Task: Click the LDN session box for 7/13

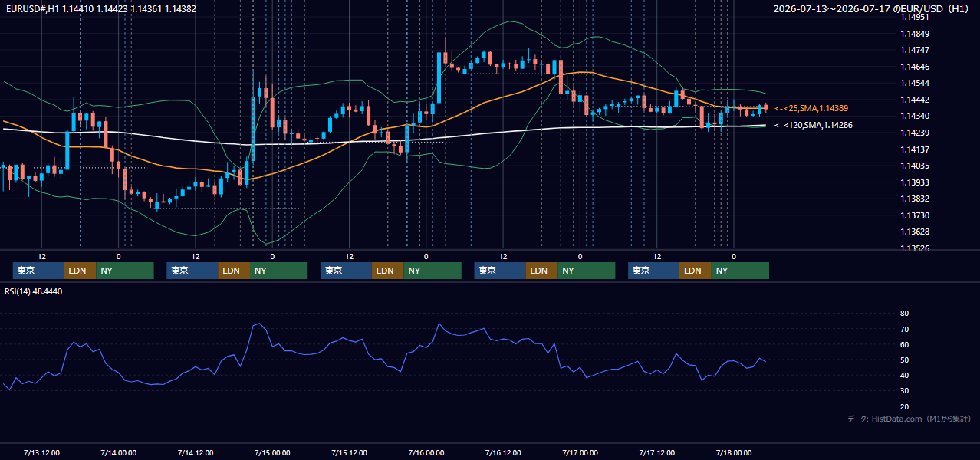Action: (80, 271)
